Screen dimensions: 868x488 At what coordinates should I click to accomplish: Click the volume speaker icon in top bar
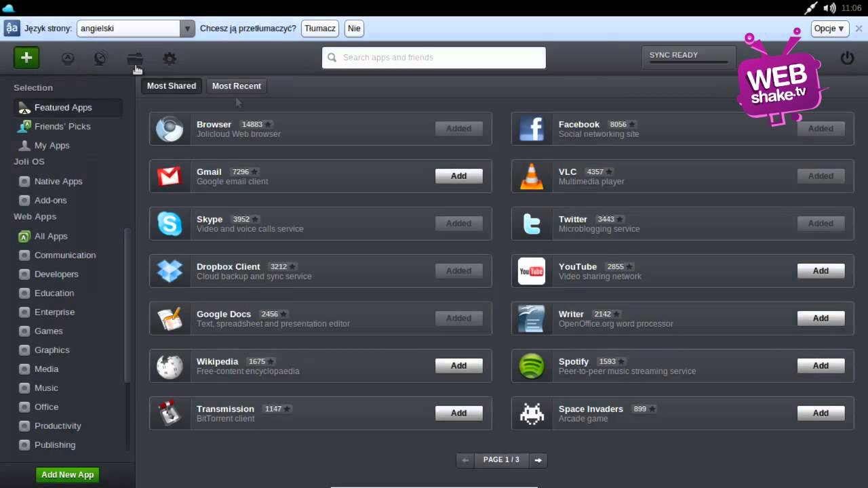click(829, 8)
